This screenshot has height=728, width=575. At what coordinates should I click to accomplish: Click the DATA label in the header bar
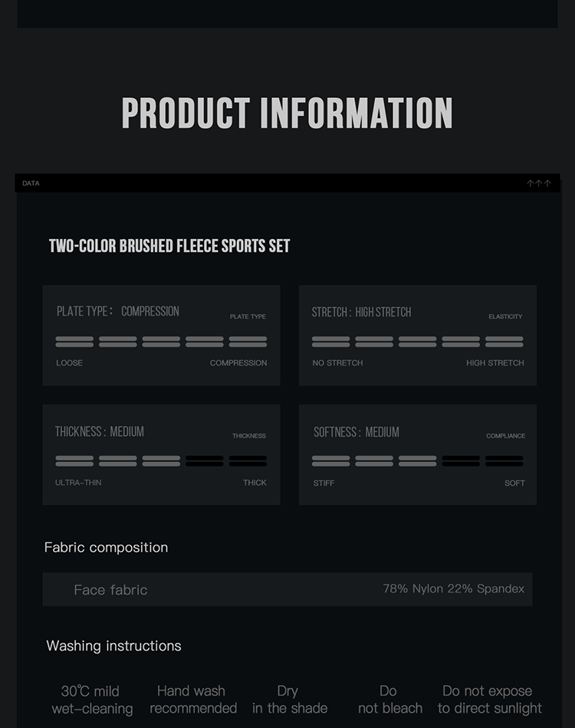click(31, 184)
